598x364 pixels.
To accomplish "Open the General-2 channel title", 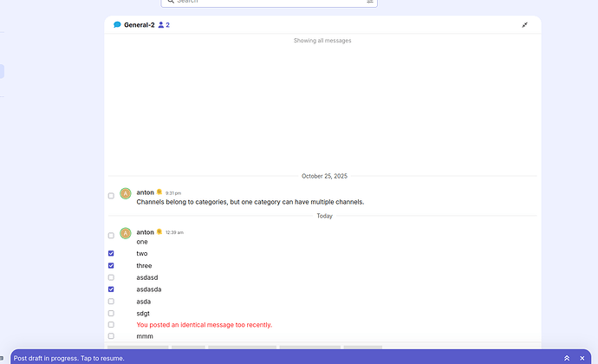I will click(x=140, y=25).
